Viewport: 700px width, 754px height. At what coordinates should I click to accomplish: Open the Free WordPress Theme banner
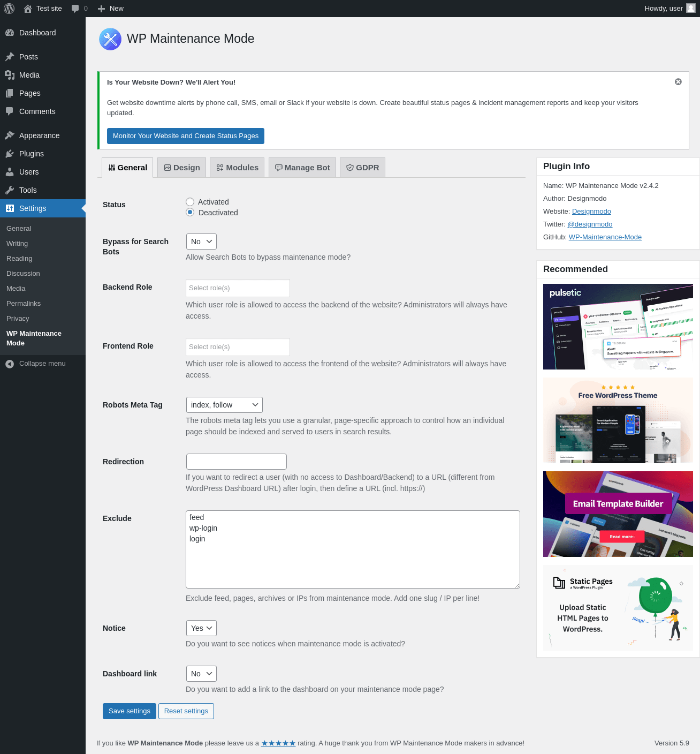(x=618, y=420)
